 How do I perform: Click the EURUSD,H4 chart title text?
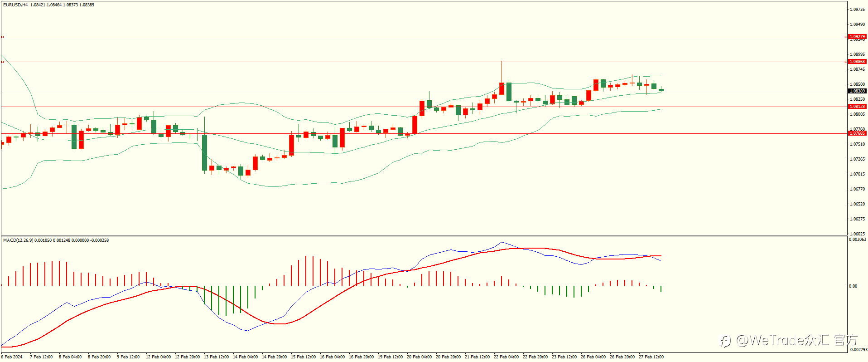pyautogui.click(x=15, y=5)
